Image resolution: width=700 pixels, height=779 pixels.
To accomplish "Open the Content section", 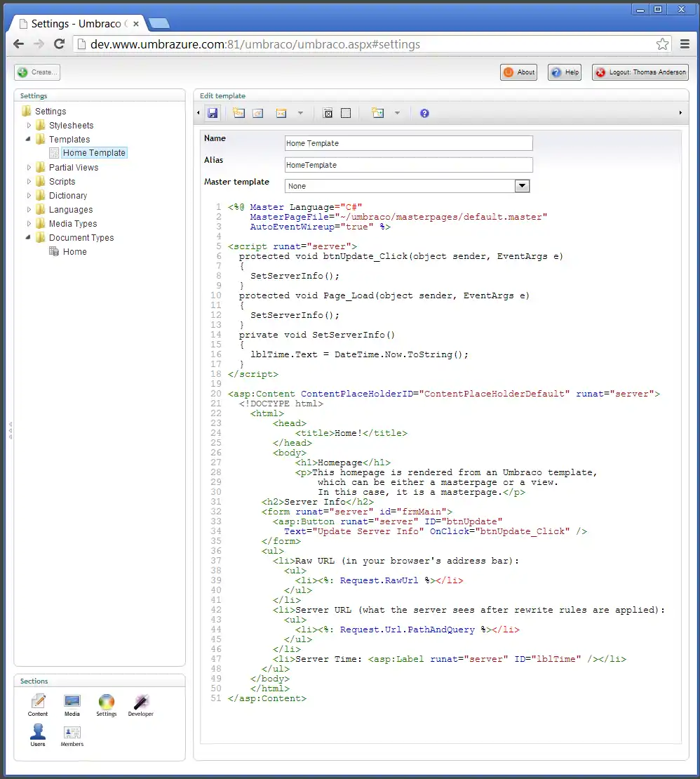I will [x=38, y=705].
